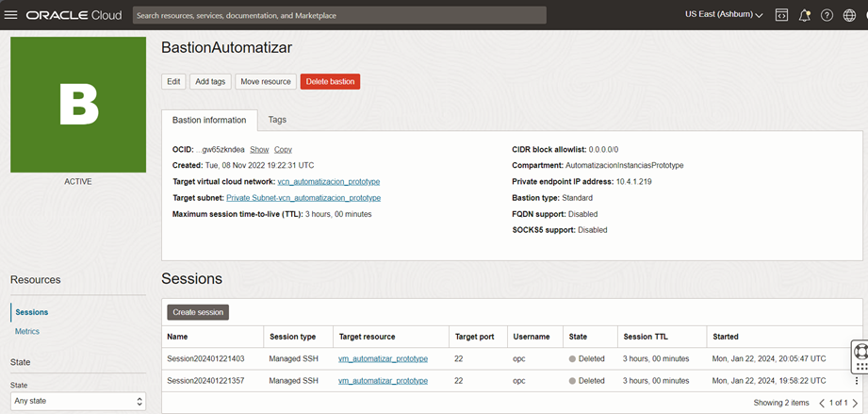Open the hamburger navigation menu
The image size is (868, 414).
(x=11, y=15)
